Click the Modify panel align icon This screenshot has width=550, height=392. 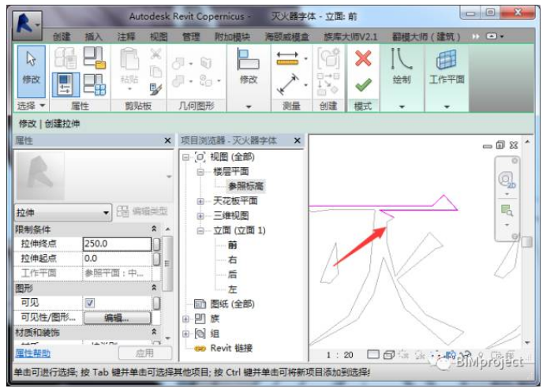(x=249, y=60)
